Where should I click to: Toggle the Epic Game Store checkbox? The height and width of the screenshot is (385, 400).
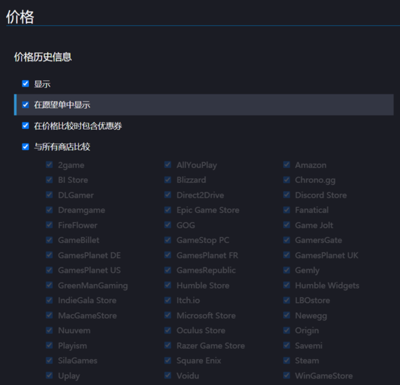pos(168,210)
